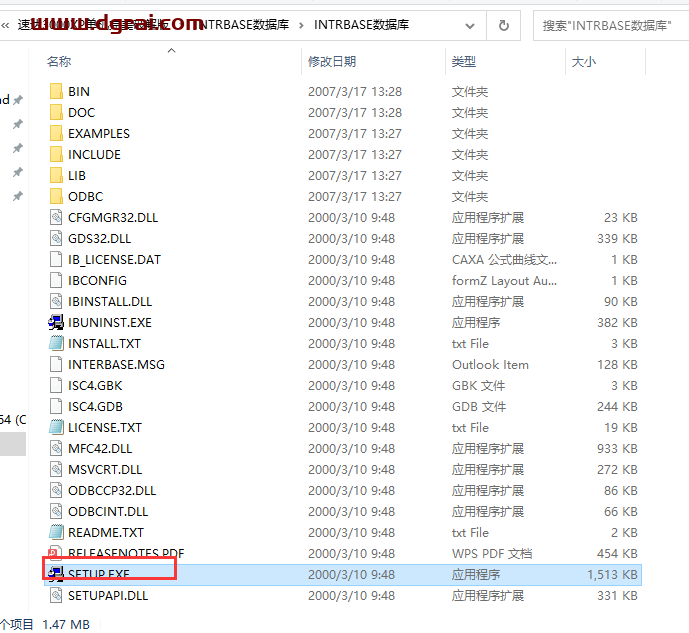The image size is (689, 633).
Task: Click the MSVCRT.DLL file icon
Action: [56, 470]
